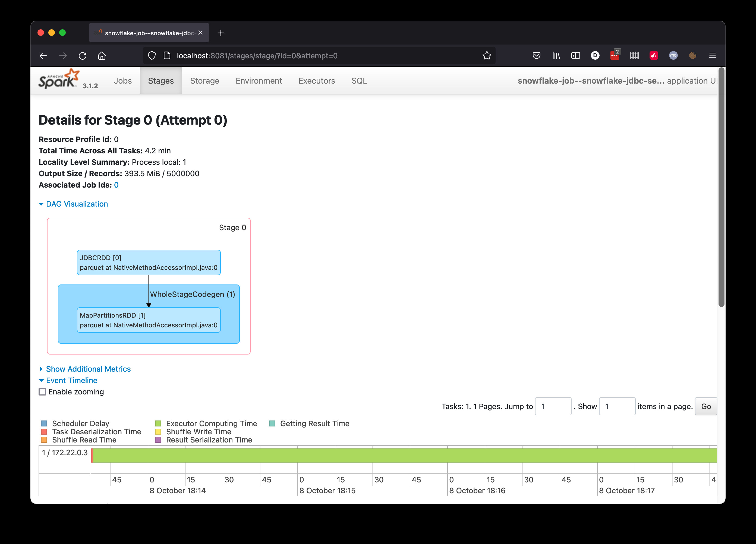Click the Task Deserialization Time red swatch
The image size is (756, 544).
pyautogui.click(x=44, y=432)
